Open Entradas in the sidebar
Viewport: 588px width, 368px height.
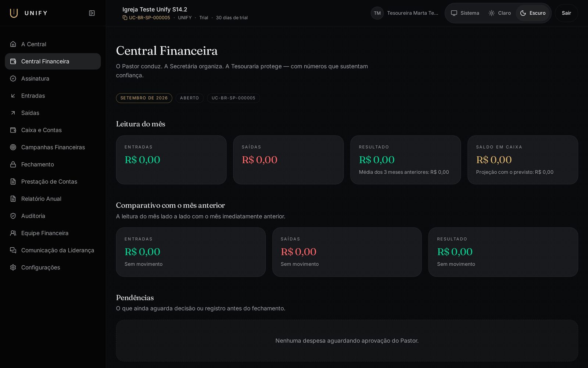click(x=53, y=96)
